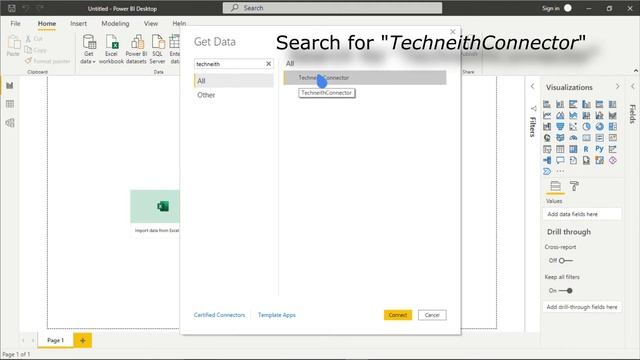Image resolution: width=640 pixels, height=360 pixels.
Task: Open Get more visuals ellipsis
Action: 560,171
